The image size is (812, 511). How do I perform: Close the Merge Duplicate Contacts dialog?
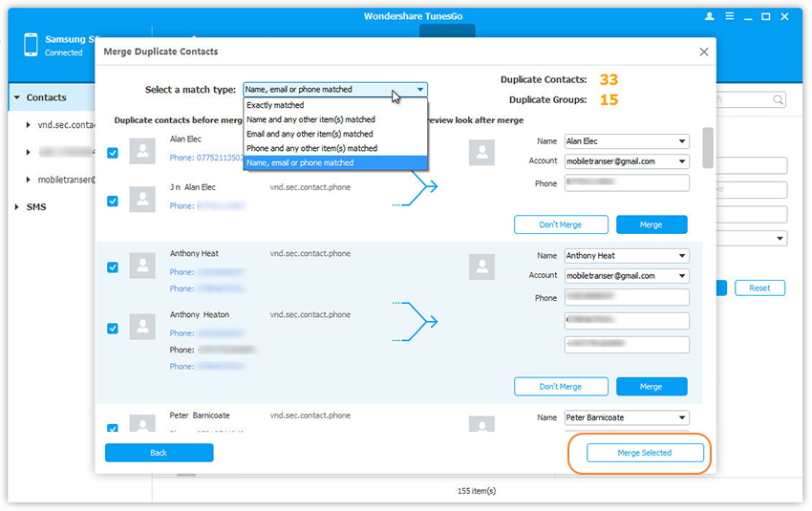704,52
